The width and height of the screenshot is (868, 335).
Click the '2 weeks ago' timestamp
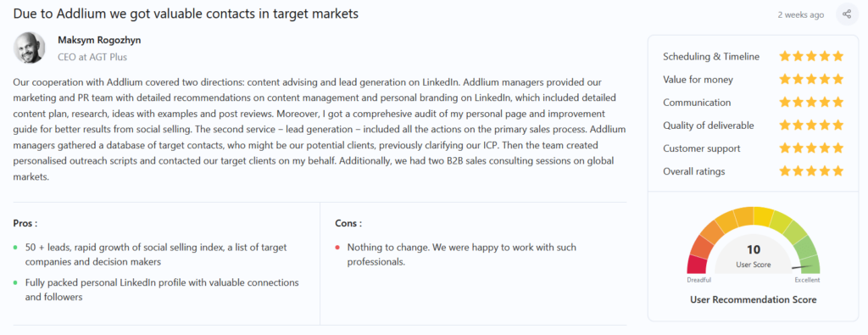(x=800, y=15)
